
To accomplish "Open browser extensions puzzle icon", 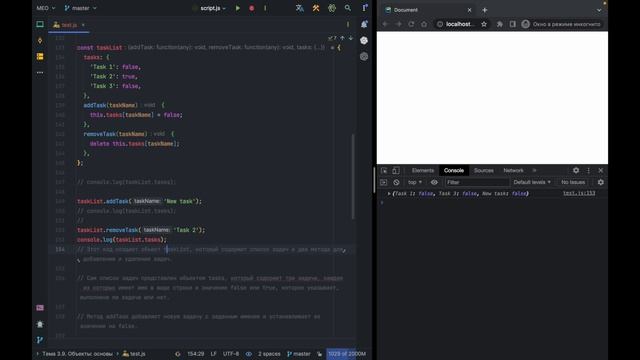I will [500, 24].
